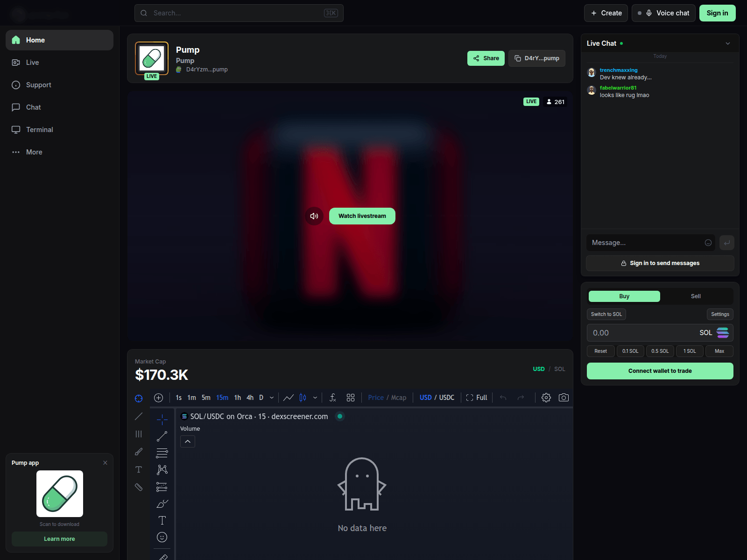The image size is (747, 560).
Task: Go to the Live section in sidebar
Action: (59, 63)
